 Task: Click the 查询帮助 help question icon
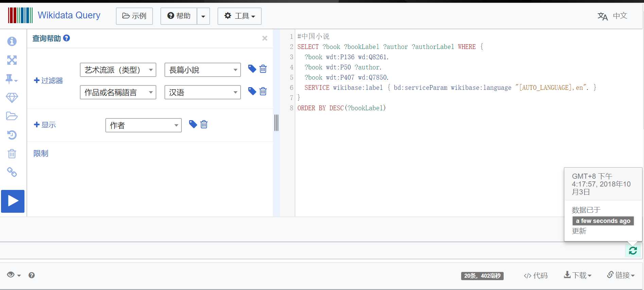[67, 38]
